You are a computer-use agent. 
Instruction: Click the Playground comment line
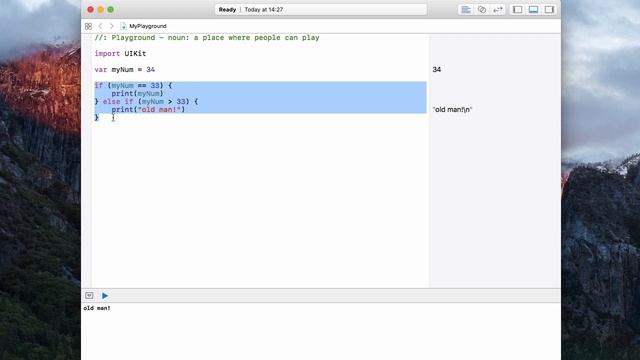(x=207, y=38)
